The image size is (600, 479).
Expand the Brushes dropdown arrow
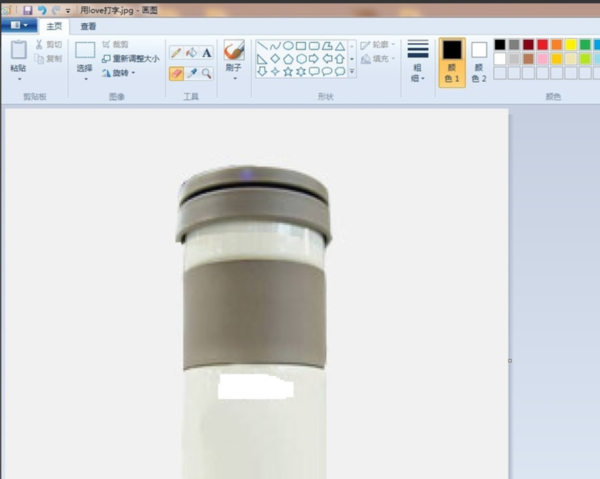(x=235, y=78)
